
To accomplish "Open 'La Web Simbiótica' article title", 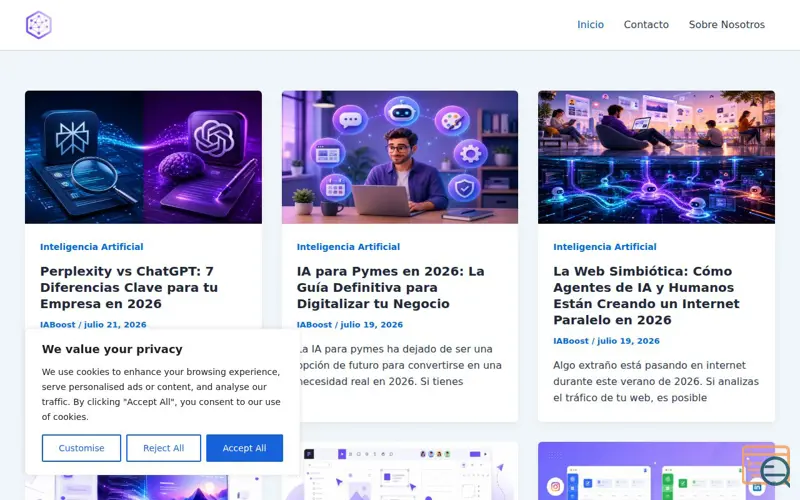I will (x=646, y=295).
